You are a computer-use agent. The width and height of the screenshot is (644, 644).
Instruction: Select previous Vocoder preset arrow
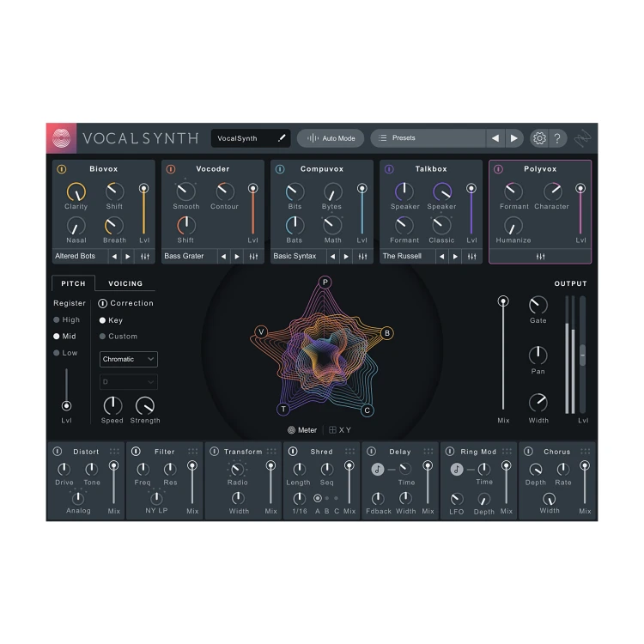223,256
